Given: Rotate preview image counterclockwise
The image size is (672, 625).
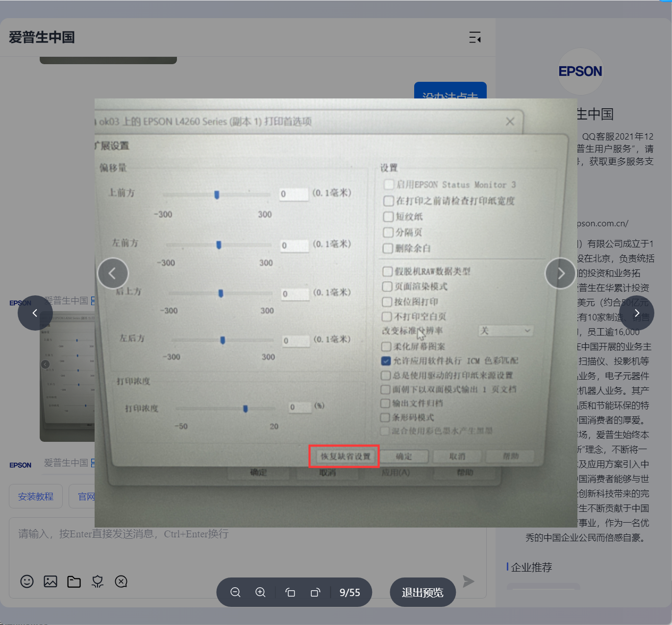Looking at the screenshot, I should (290, 592).
